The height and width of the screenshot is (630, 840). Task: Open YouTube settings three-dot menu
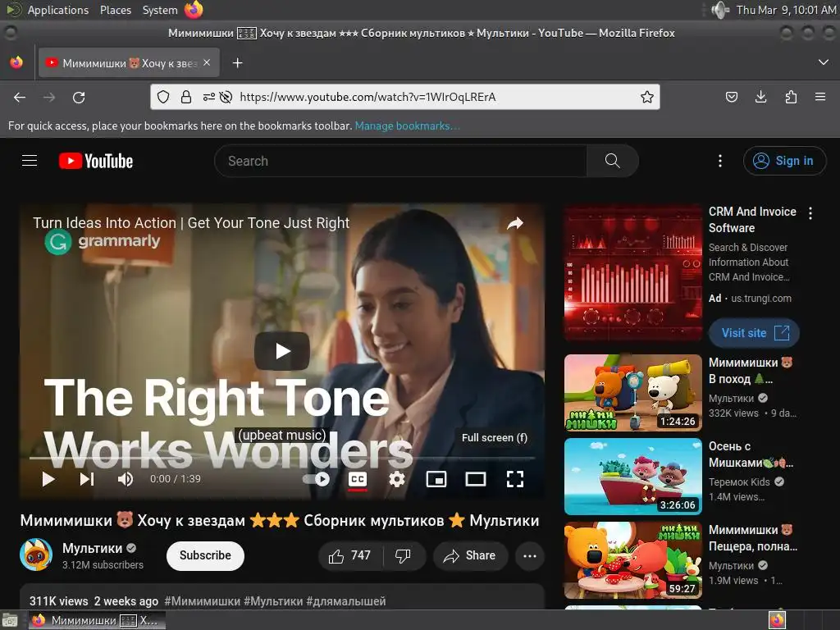720,161
